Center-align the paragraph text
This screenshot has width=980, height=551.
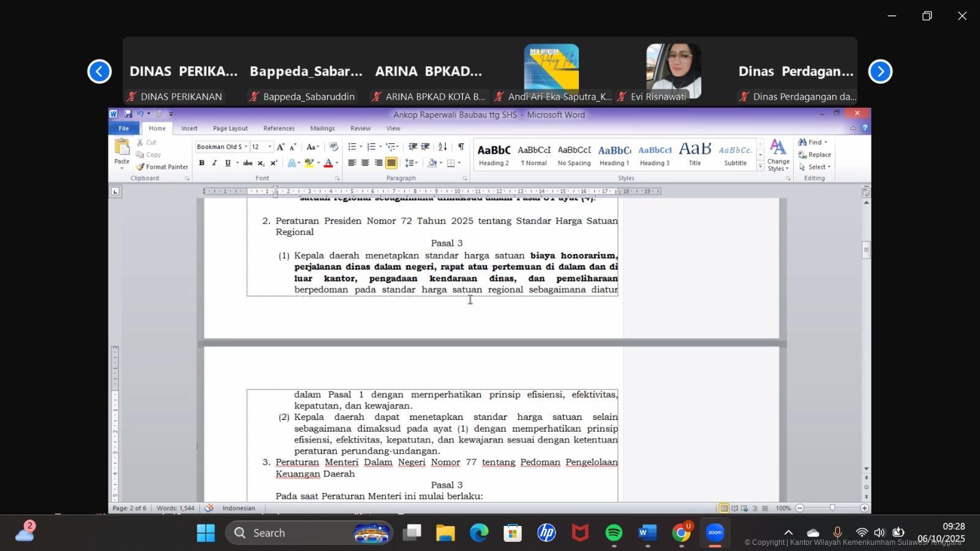coord(365,163)
